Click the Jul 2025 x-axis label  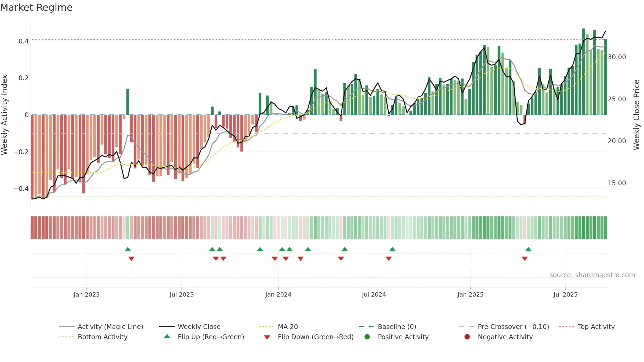click(565, 294)
